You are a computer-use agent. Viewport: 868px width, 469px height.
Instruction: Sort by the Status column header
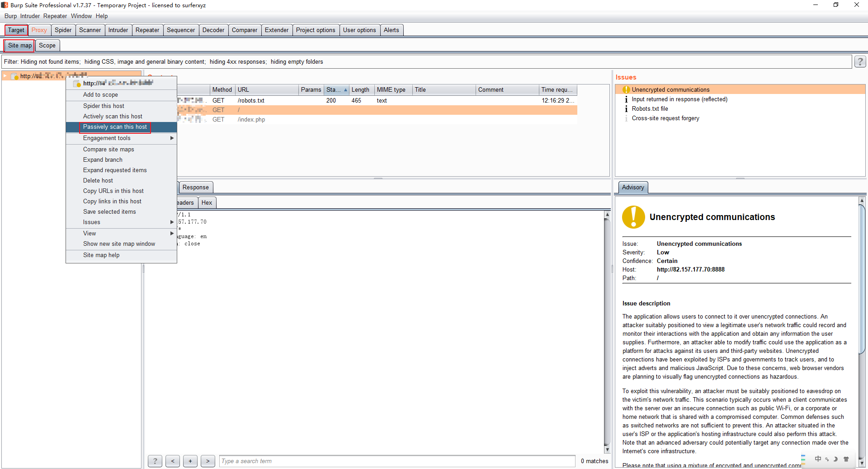coord(336,89)
